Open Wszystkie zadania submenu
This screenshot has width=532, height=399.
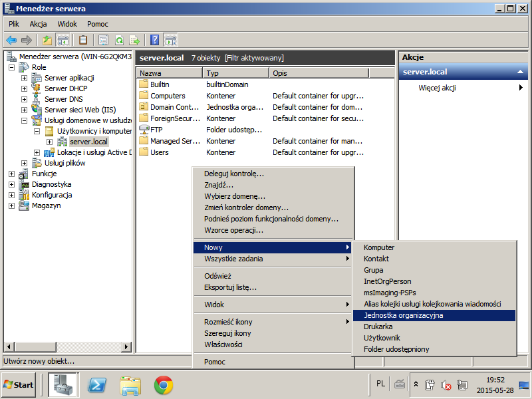273,259
